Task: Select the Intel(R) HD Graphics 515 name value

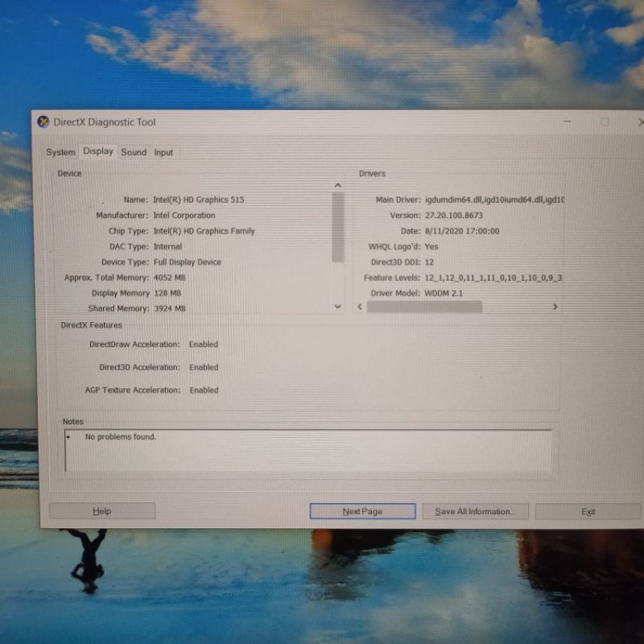Action: coord(199,200)
